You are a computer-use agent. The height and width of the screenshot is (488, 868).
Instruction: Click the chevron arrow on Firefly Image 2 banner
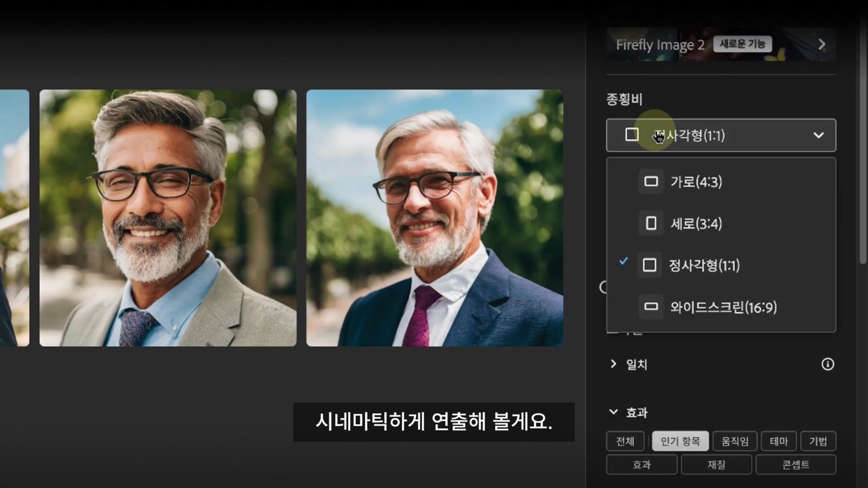pyautogui.click(x=821, y=45)
